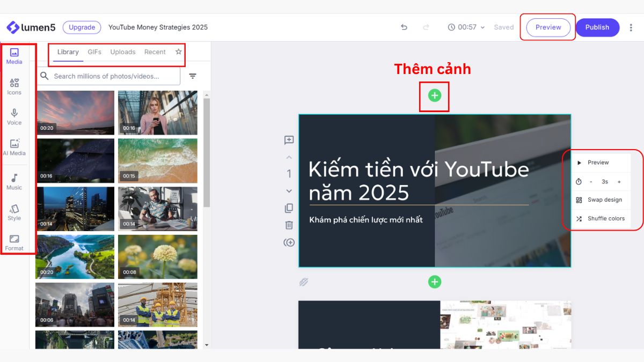The width and height of the screenshot is (644, 362).
Task: Select the white flowers video thumbnail
Action: [x=158, y=256]
